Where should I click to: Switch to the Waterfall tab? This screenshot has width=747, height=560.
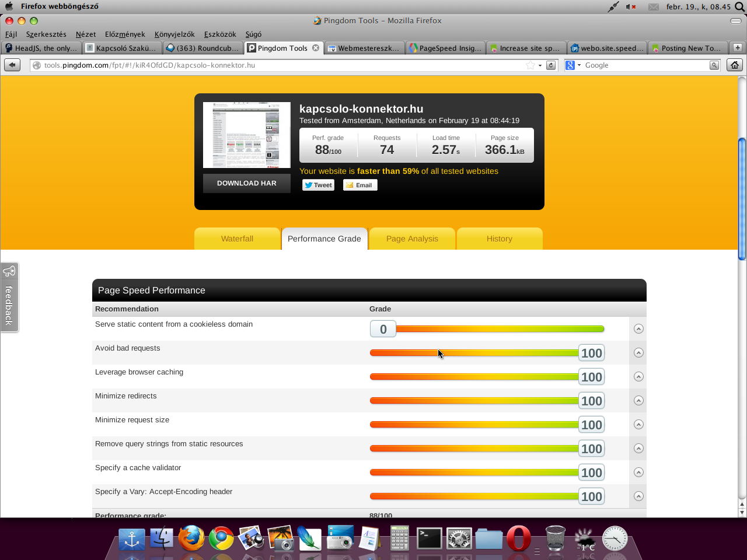[x=237, y=239]
